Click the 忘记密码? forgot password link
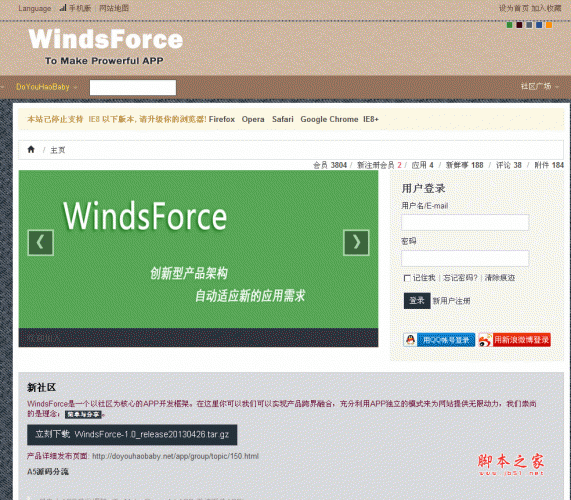Viewport: 571px width, 500px height. (x=460, y=278)
